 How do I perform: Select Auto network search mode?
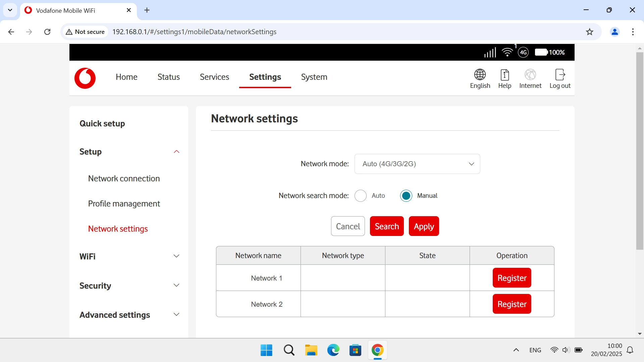pos(361,196)
